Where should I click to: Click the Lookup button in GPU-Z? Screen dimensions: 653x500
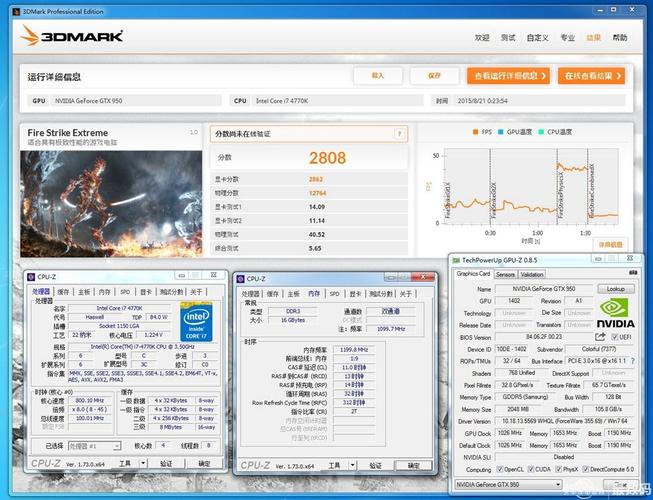click(x=616, y=289)
